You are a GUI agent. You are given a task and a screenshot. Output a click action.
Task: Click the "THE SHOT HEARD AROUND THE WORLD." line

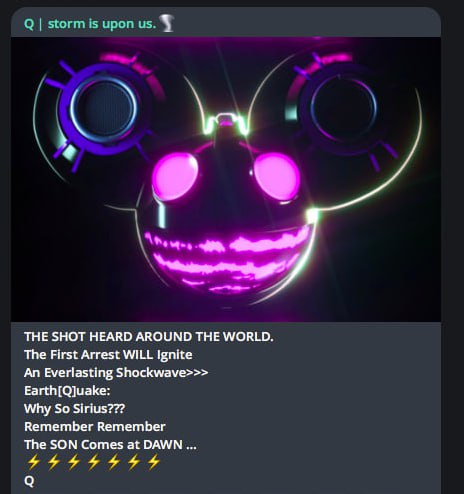click(x=149, y=337)
